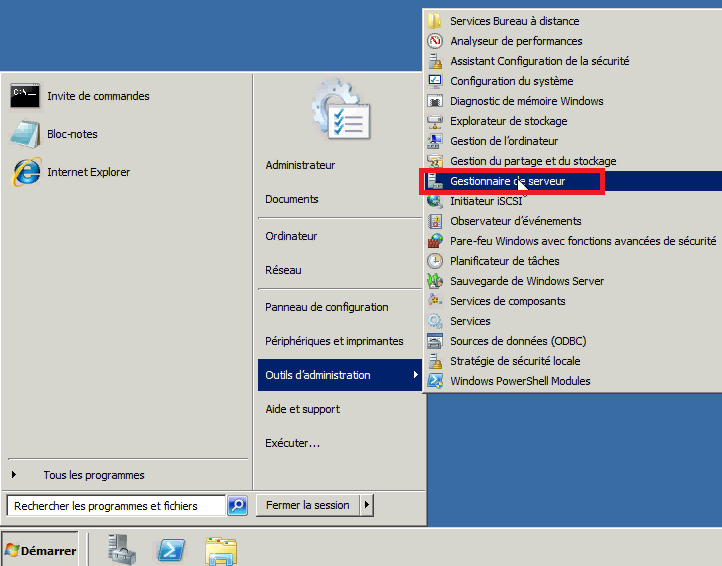The height and width of the screenshot is (566, 722).
Task: Select Ordinateur in the Start menu
Action: coord(291,236)
